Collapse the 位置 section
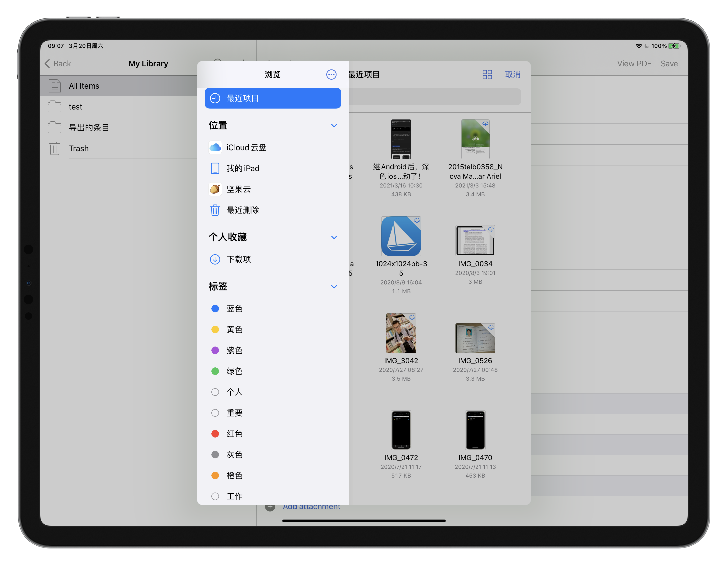The height and width of the screenshot is (566, 728). point(334,126)
